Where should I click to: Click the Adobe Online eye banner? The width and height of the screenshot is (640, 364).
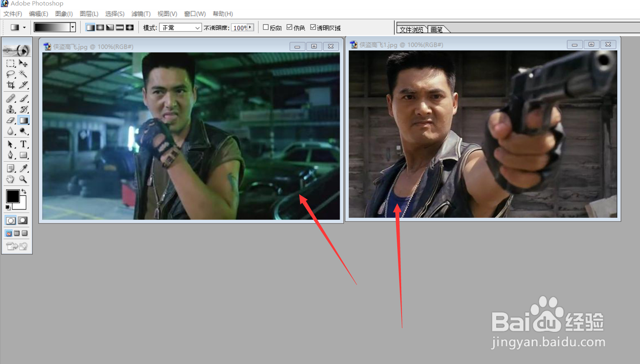[x=17, y=50]
